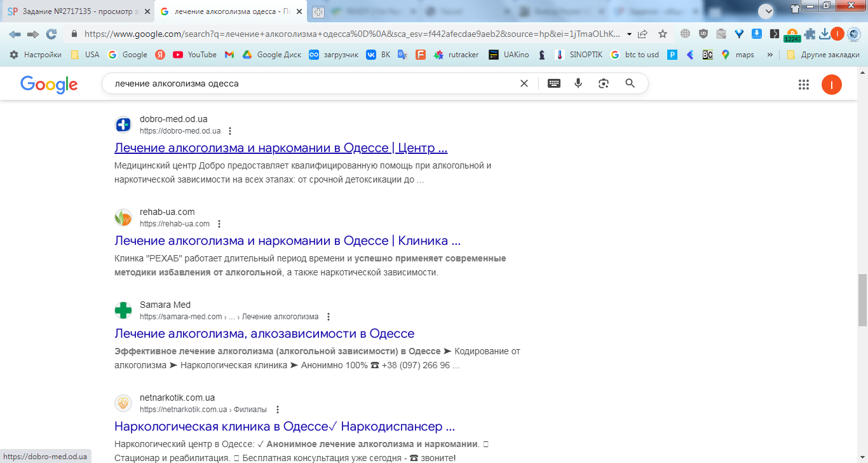Reload the current page
Image resolution: width=868 pixels, height=463 pixels.
click(x=51, y=34)
